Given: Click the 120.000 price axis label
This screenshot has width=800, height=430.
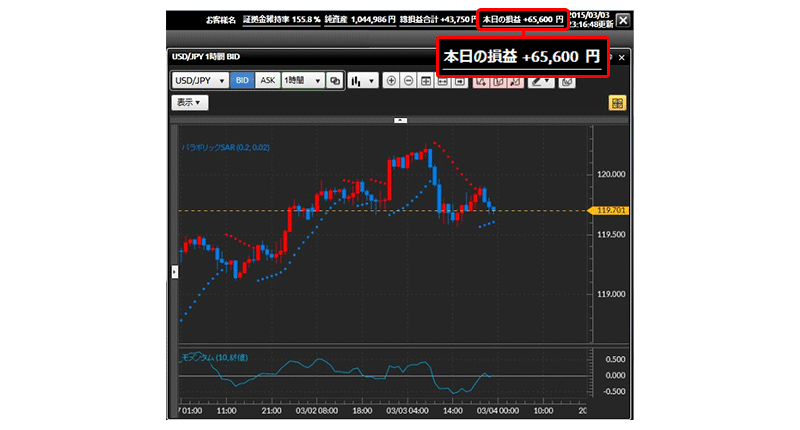Looking at the screenshot, I should coord(611,174).
